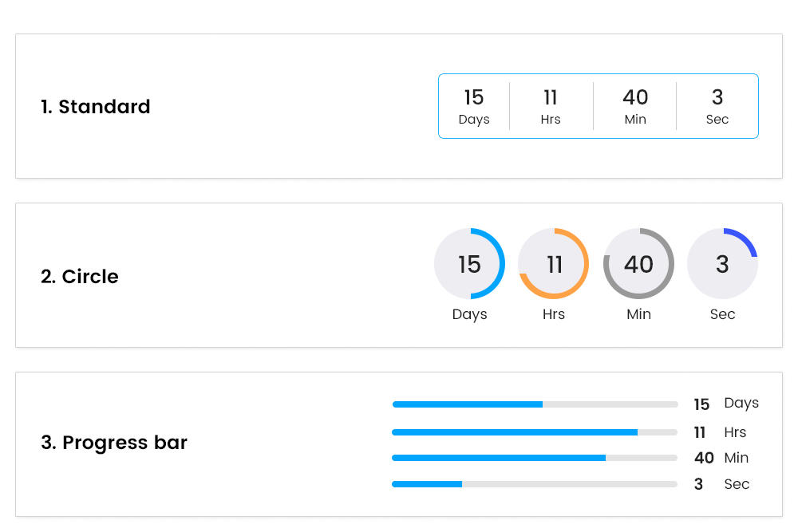Click the Standard timer Sec cell
This screenshot has width=798, height=532.
pos(717,106)
